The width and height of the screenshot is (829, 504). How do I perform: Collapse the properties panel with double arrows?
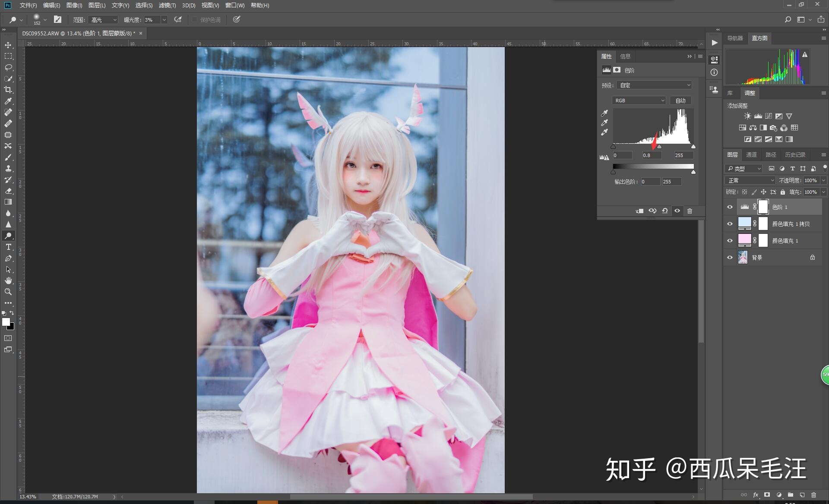click(x=690, y=56)
